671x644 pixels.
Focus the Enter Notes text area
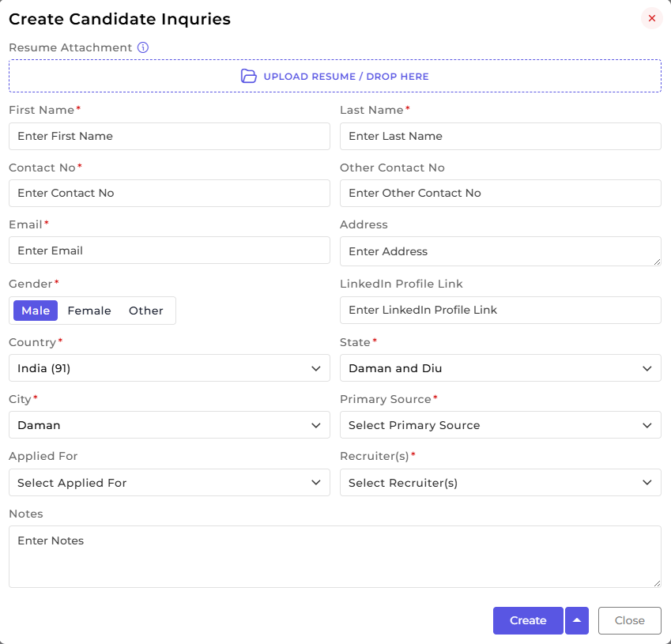pos(335,557)
